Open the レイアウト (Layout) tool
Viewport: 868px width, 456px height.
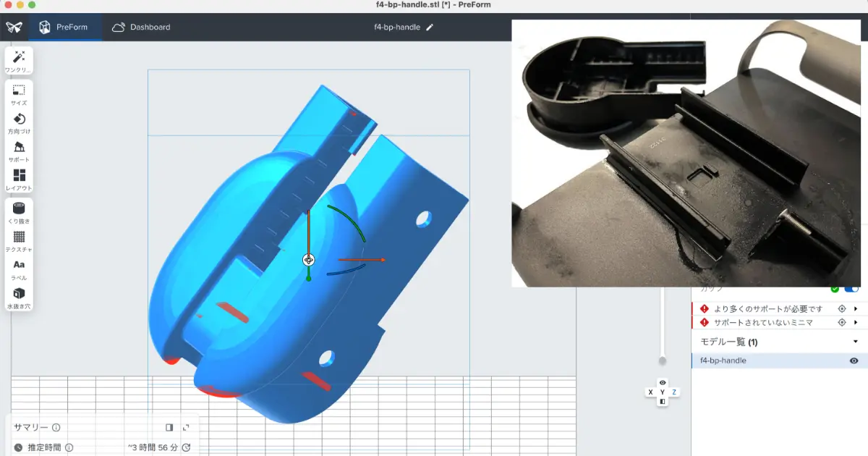(x=19, y=180)
